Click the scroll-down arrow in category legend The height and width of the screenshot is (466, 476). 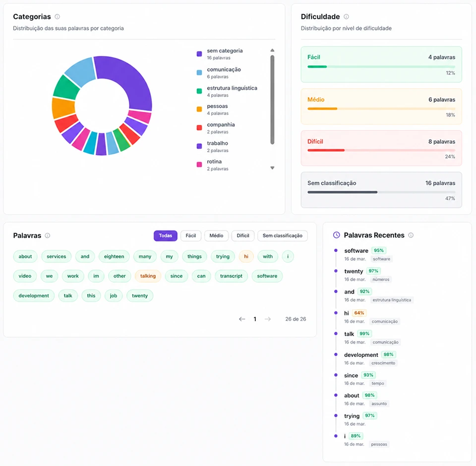click(272, 168)
